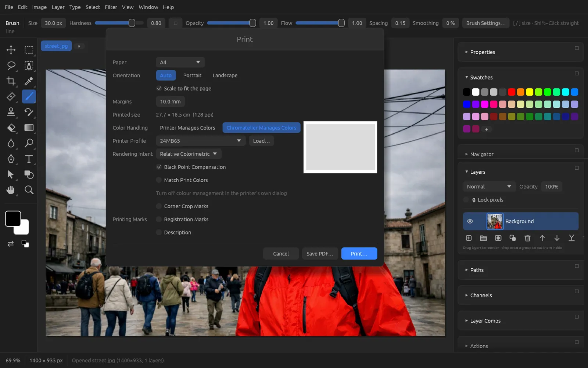Screen dimensions: 588x368
Task: Swap foreground and background colors
Action: click(11, 244)
